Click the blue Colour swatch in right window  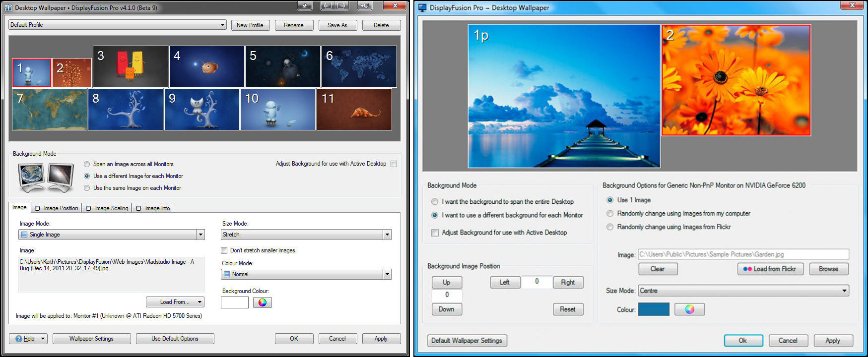point(654,309)
